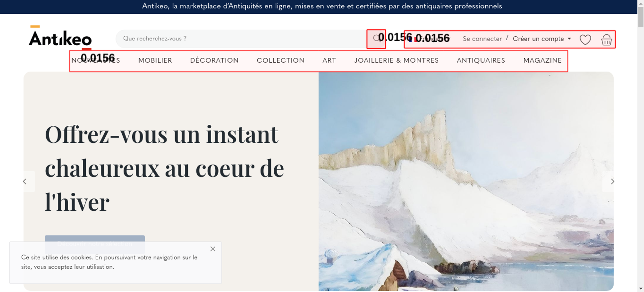The height and width of the screenshot is (292, 644).
Task: Open the Mobilier menu
Action: click(155, 60)
